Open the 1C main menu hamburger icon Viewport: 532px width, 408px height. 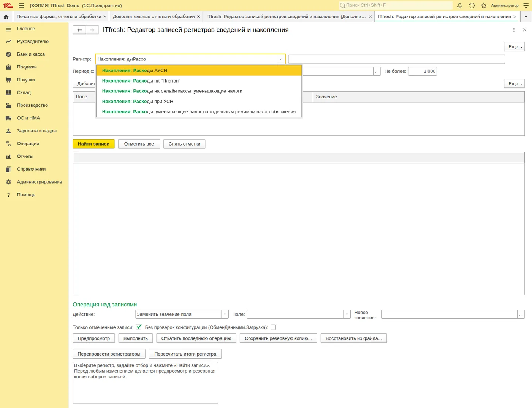coord(21,5)
